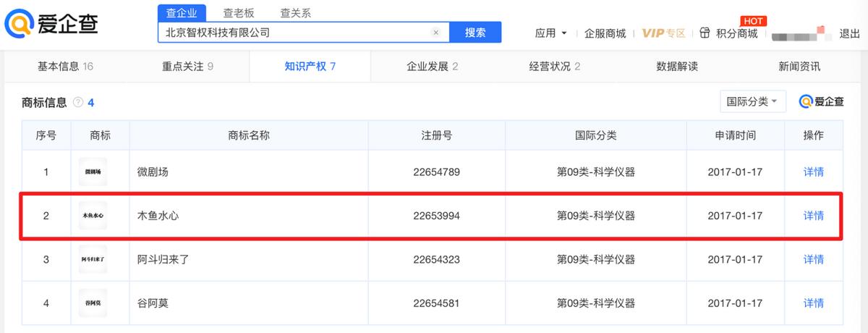Open 详情 for the 微剧场 trademark
Screen dimensions: 868x333
(814, 172)
